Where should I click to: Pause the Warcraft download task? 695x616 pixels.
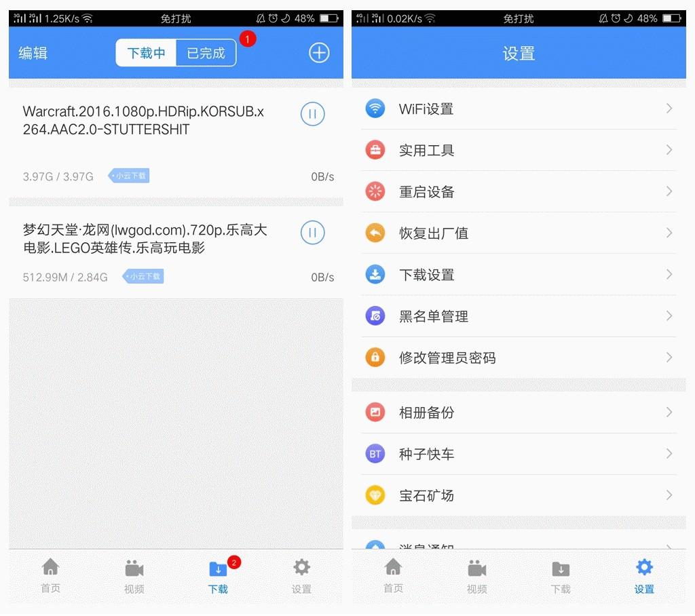click(x=313, y=114)
